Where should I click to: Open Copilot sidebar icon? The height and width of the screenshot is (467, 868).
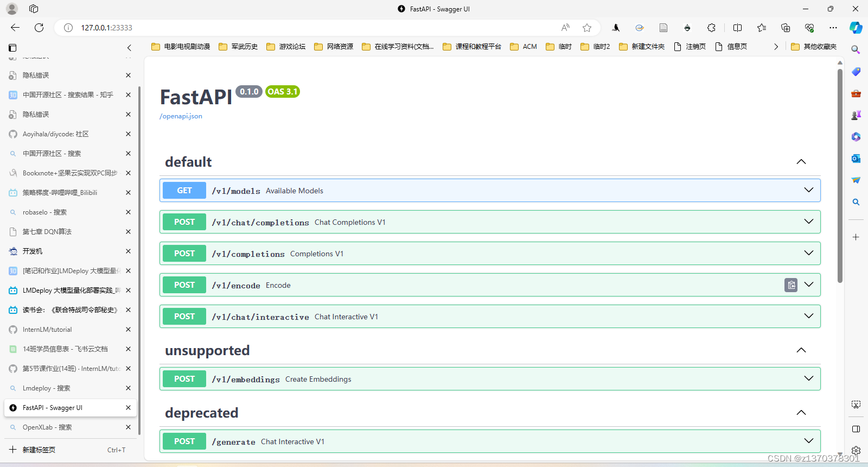856,28
